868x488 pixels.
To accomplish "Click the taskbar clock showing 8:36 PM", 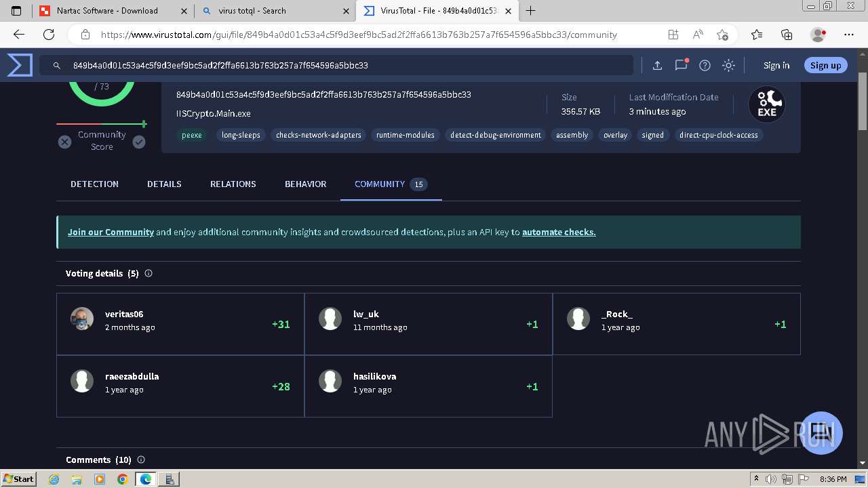I will pyautogui.click(x=833, y=479).
